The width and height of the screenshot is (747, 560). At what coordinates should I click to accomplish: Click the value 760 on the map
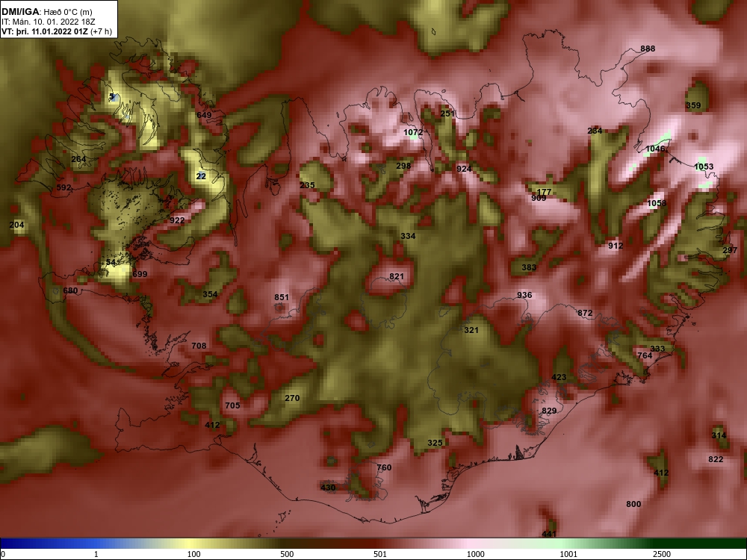pos(384,467)
